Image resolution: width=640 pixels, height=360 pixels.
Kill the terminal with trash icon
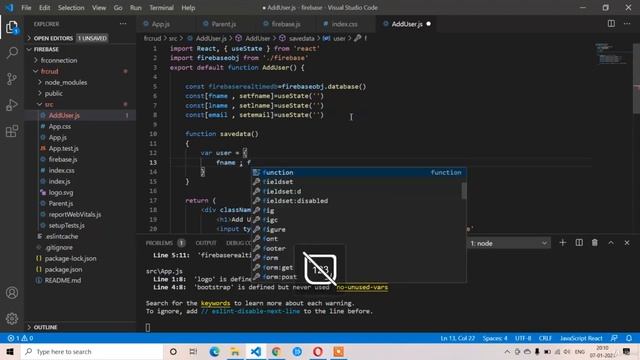(595, 243)
